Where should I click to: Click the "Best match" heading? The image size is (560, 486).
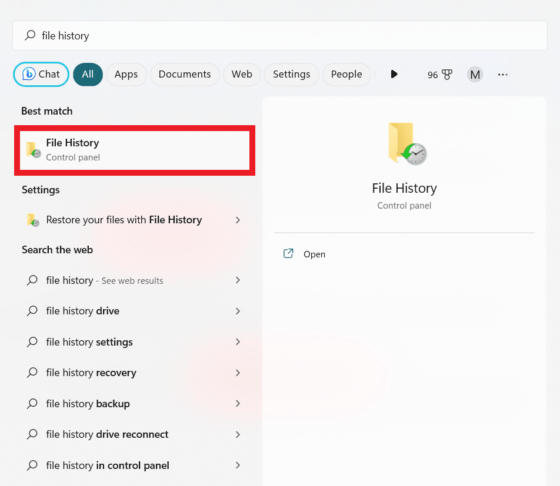point(47,111)
